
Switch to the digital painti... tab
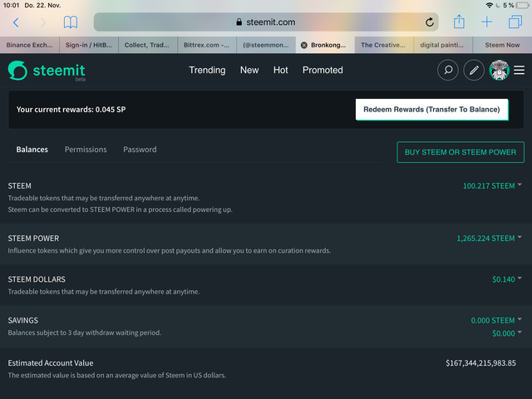443,45
